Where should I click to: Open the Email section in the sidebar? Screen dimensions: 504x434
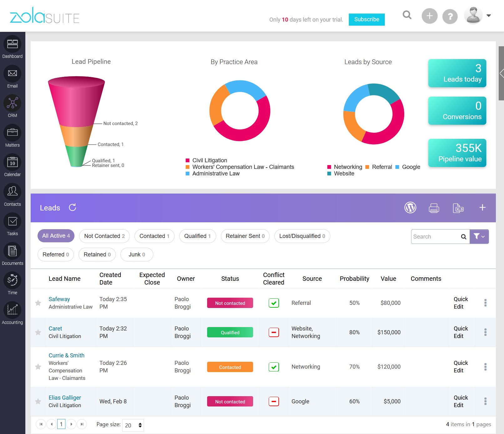pos(12,76)
